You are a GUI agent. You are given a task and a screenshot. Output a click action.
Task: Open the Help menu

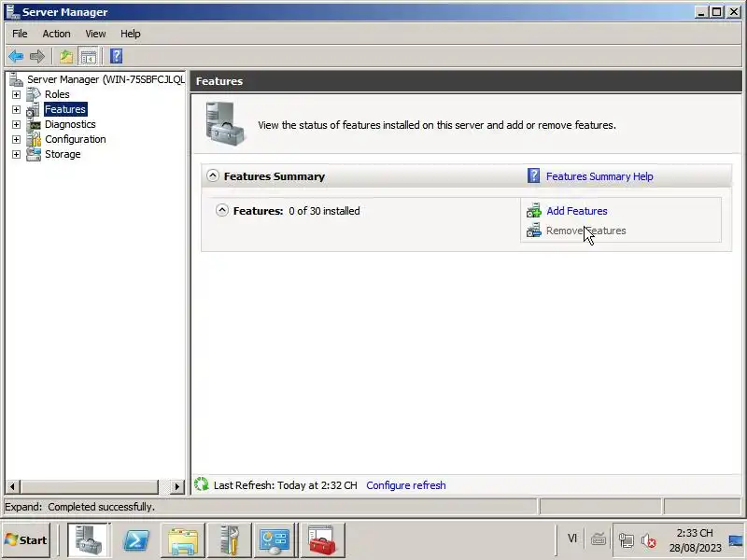pos(130,34)
